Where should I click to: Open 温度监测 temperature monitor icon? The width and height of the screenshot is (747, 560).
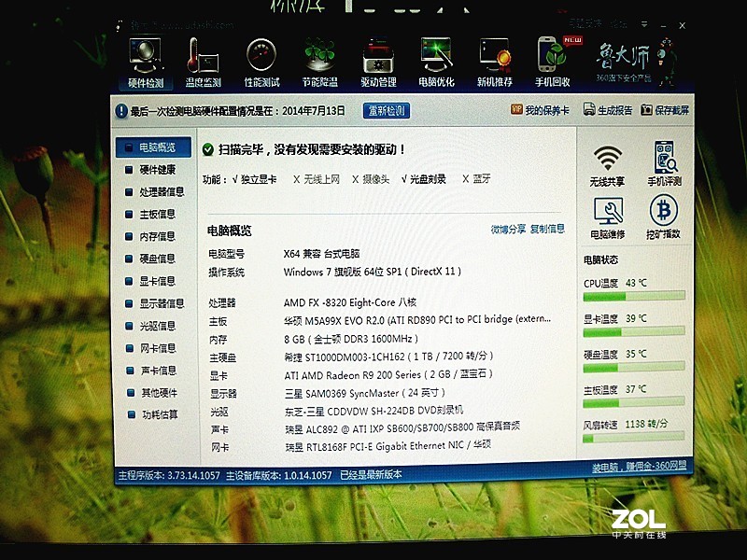(204, 63)
